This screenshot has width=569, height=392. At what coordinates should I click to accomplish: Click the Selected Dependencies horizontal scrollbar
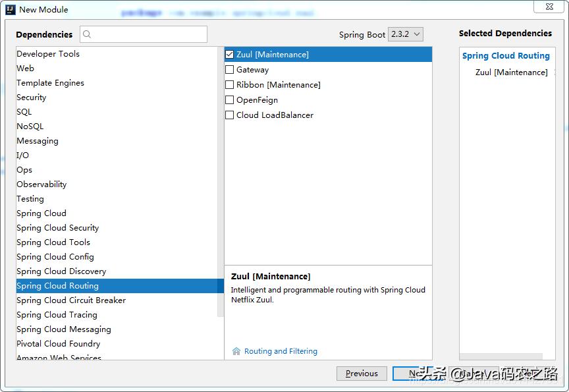(501, 356)
